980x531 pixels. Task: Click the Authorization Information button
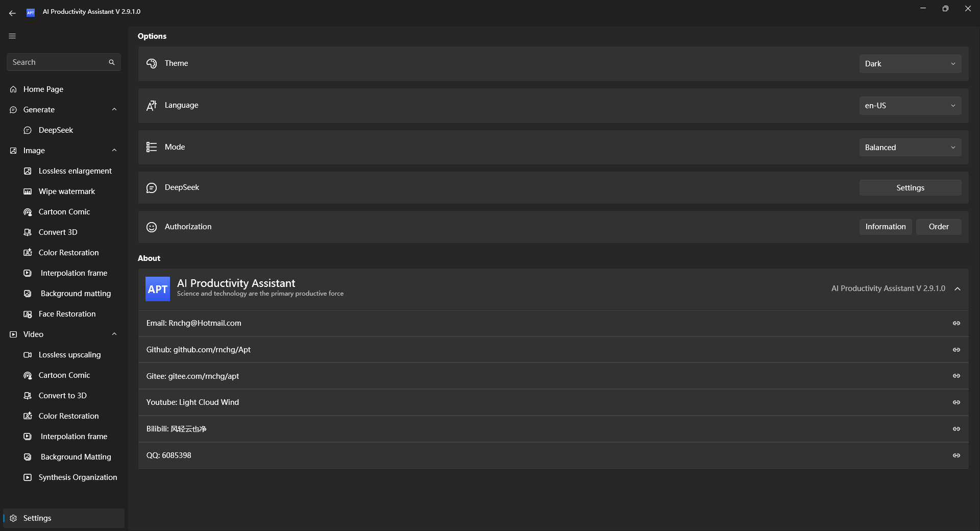tap(886, 227)
